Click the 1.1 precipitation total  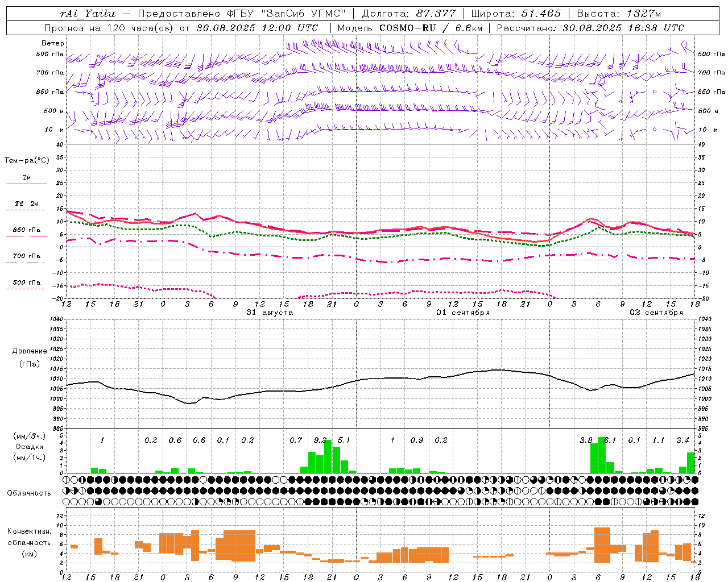[658, 440]
